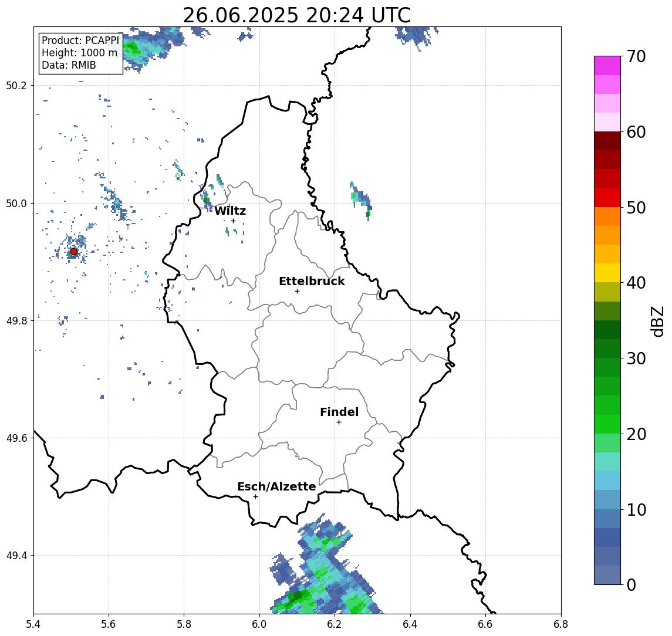Click the dBZ colorbar axis label
The height and width of the screenshot is (636, 672).
[x=657, y=321]
